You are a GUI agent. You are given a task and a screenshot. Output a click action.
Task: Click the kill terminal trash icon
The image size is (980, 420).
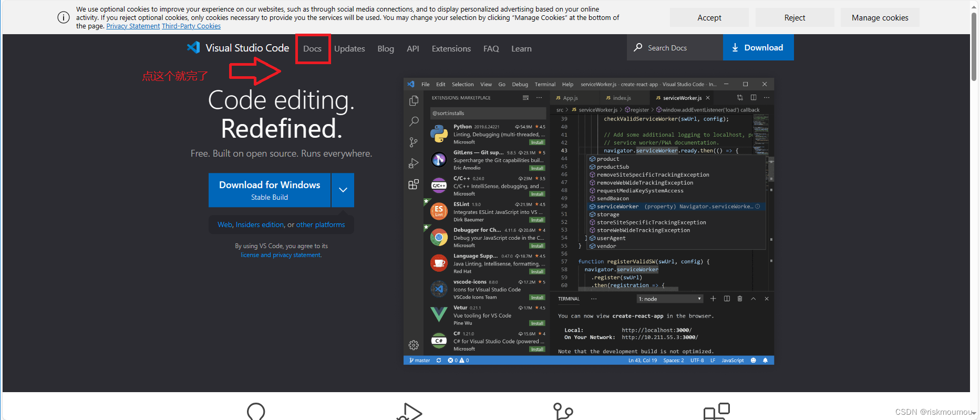click(x=740, y=299)
